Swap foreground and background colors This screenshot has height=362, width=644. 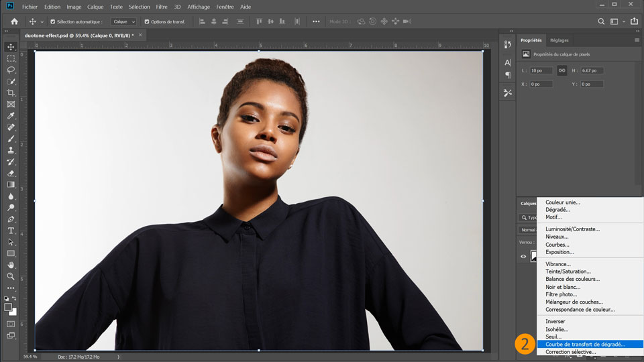coord(14,298)
